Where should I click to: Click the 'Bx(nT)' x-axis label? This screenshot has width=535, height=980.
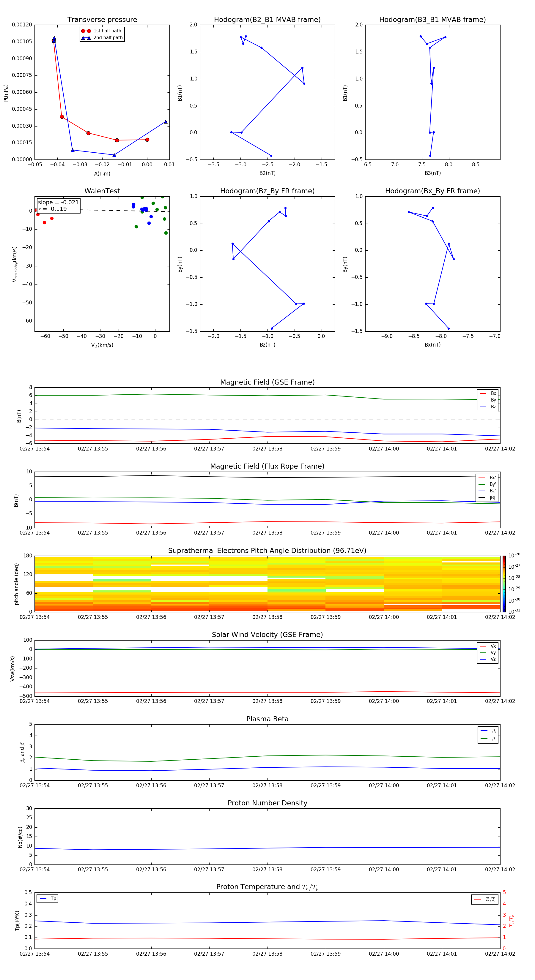[432, 345]
